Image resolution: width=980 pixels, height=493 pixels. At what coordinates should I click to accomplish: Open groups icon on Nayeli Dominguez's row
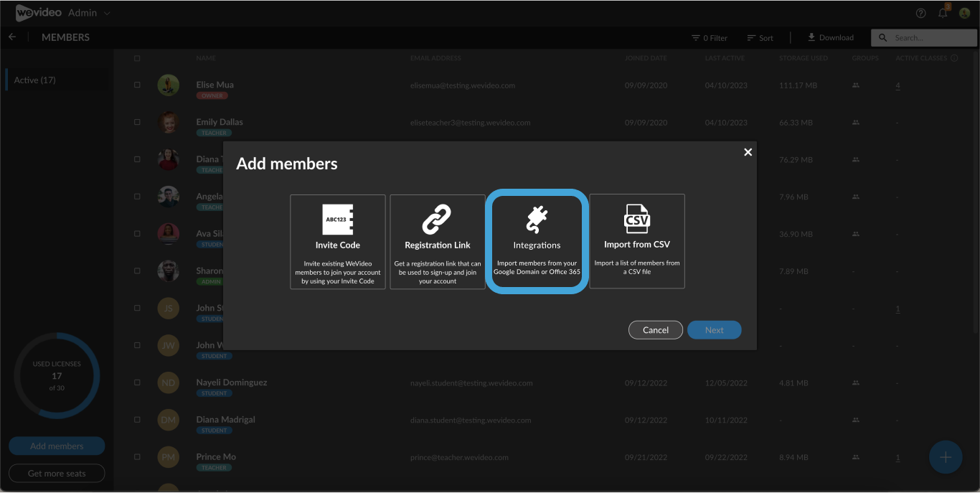coord(855,383)
